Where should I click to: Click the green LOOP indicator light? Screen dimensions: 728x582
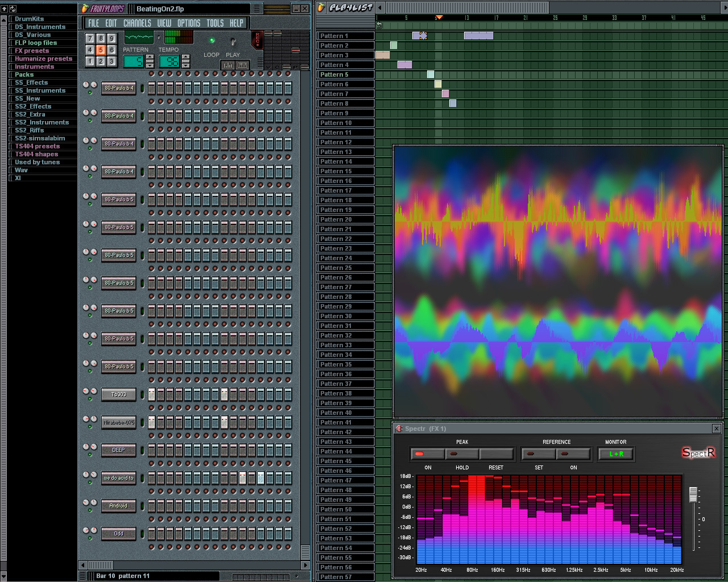pos(212,40)
